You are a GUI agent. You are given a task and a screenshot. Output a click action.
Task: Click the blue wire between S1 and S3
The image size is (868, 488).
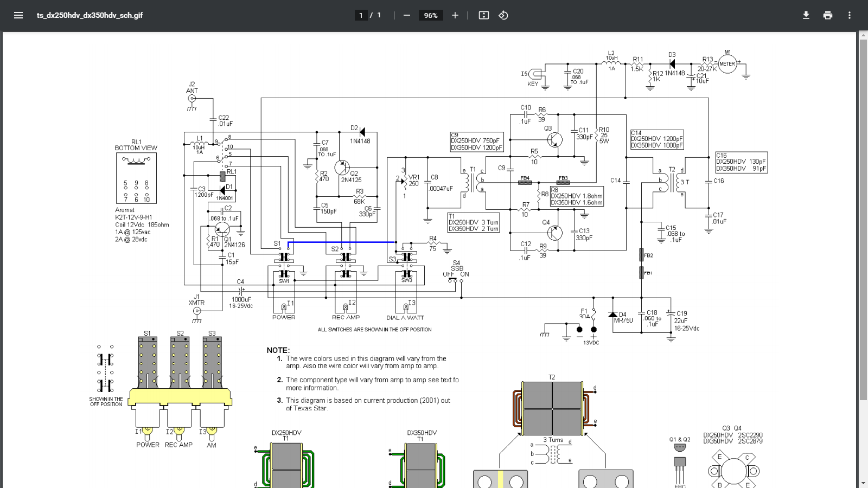(342, 242)
